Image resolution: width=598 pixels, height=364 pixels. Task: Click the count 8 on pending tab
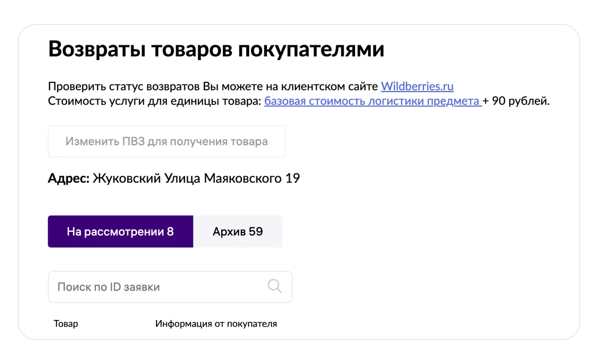[170, 231]
